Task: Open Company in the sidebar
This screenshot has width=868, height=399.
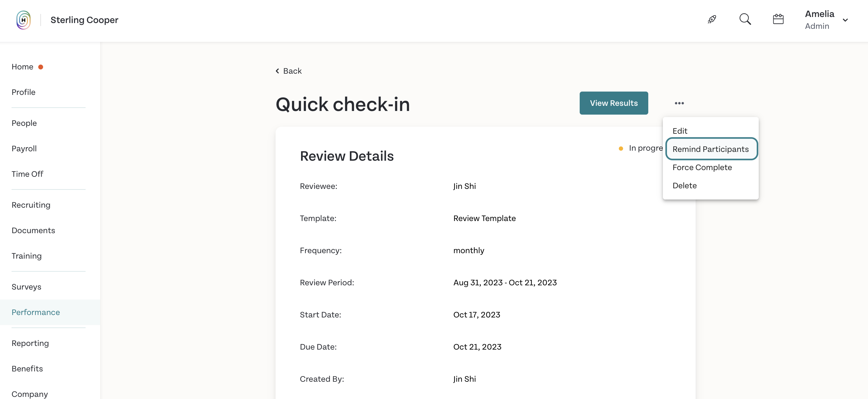Action: click(x=30, y=394)
